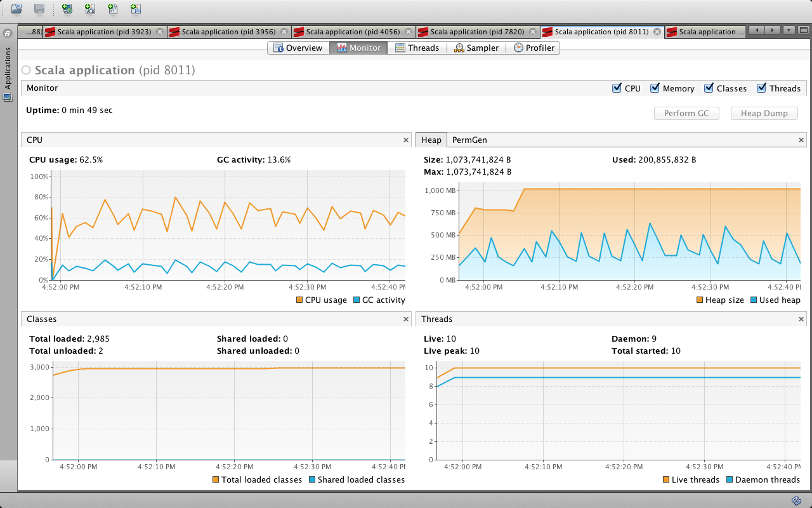Click the Heap Dump button
Image resolution: width=812 pixels, height=508 pixels.
(x=764, y=113)
